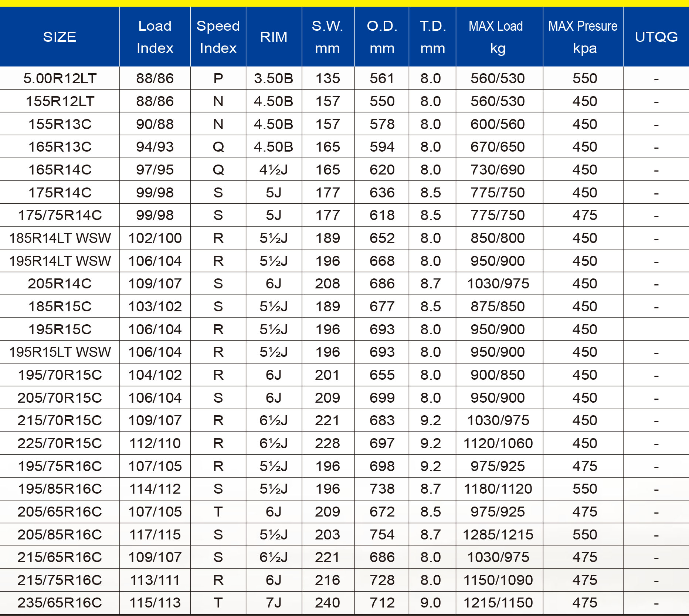Click tread depth 8.7 in 205R14C row
The image size is (689, 616).
pos(432,284)
